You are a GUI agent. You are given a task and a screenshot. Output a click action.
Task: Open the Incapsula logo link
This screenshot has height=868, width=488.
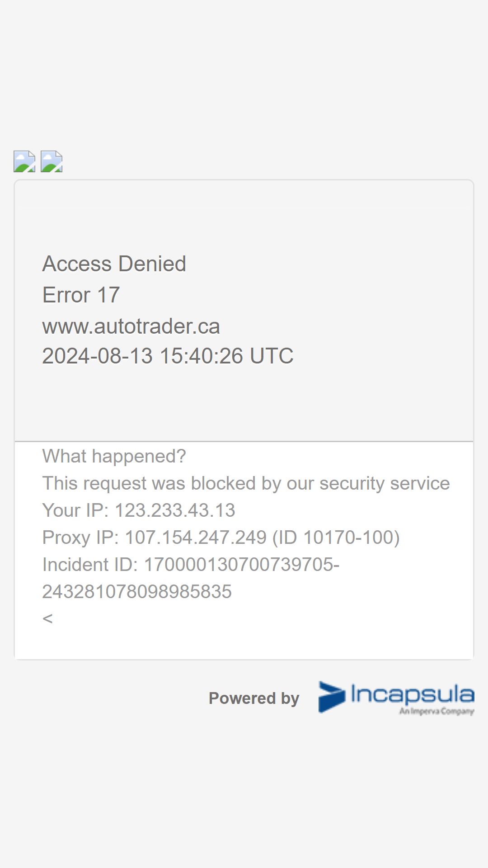point(396,698)
